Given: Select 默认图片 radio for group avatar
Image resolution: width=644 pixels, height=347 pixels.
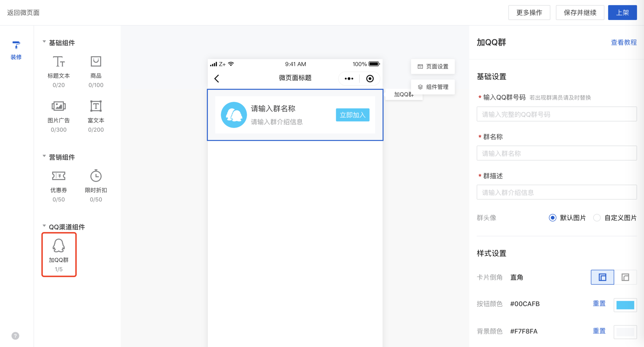Looking at the screenshot, I should tap(552, 218).
